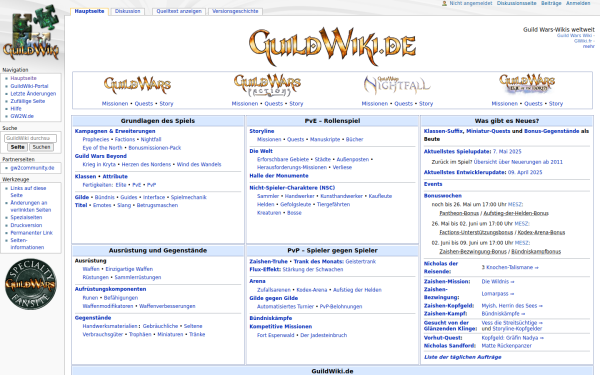Open the Fort Espenwald link
Viewport: 600px width, 375px height.
[276, 336]
